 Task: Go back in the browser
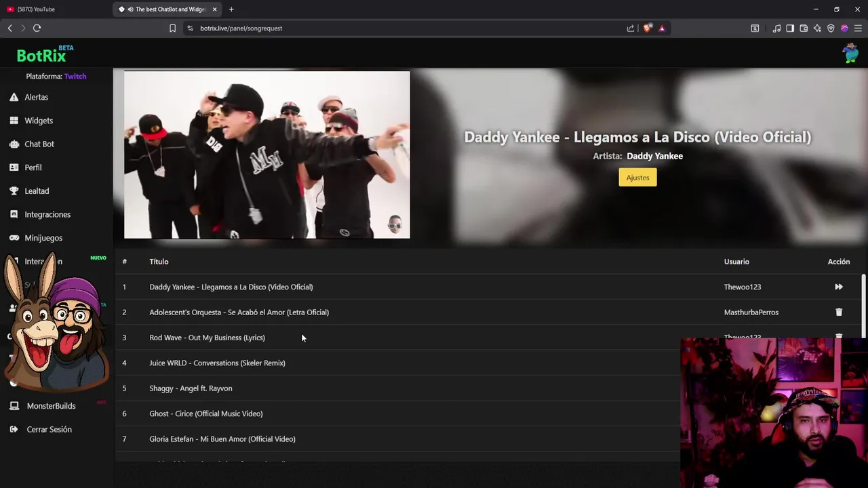[9, 28]
